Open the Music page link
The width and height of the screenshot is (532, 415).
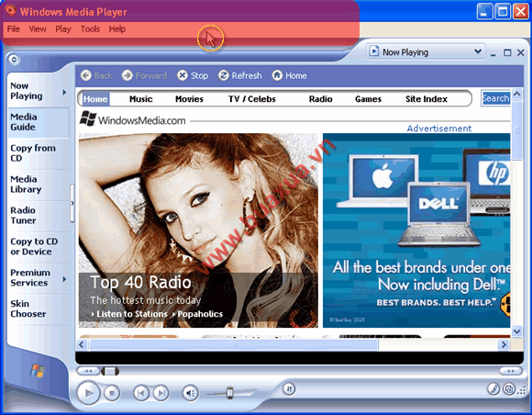pyautogui.click(x=141, y=99)
